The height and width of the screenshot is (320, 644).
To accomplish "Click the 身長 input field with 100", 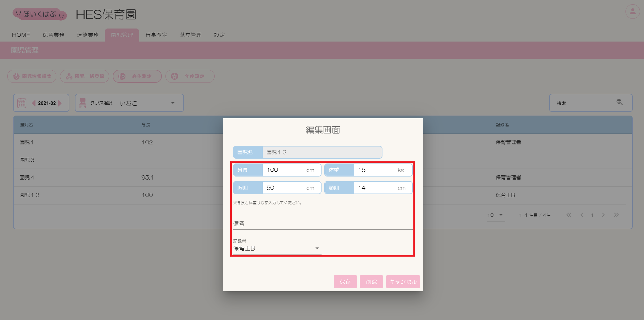I will 285,170.
